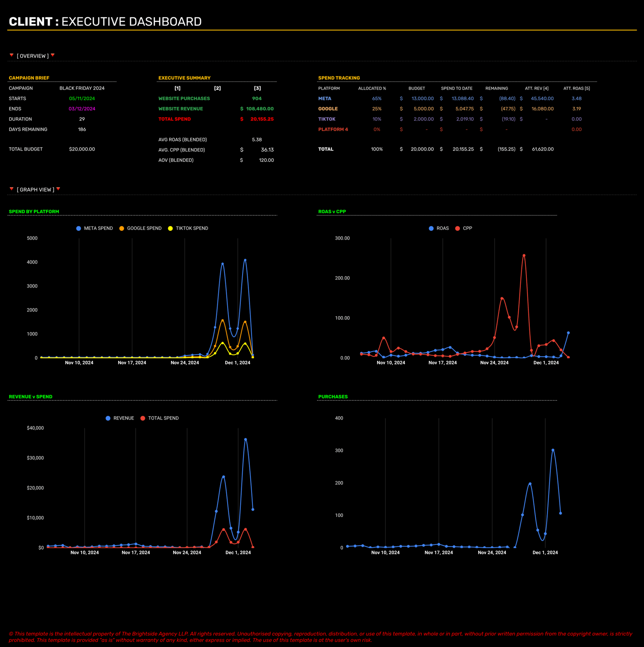644x647 pixels.
Task: Select the campaign end date 03/12/2024
Action: click(x=82, y=109)
